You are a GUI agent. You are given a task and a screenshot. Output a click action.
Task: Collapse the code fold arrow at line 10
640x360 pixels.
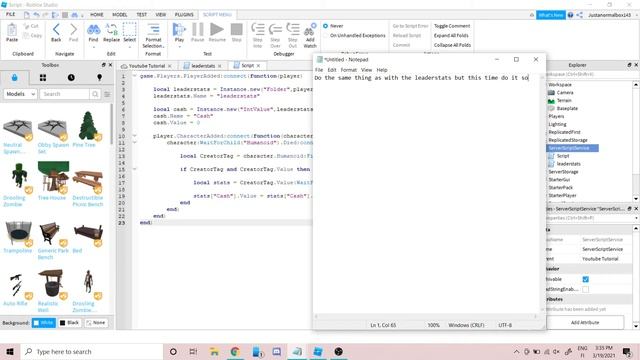point(134,136)
